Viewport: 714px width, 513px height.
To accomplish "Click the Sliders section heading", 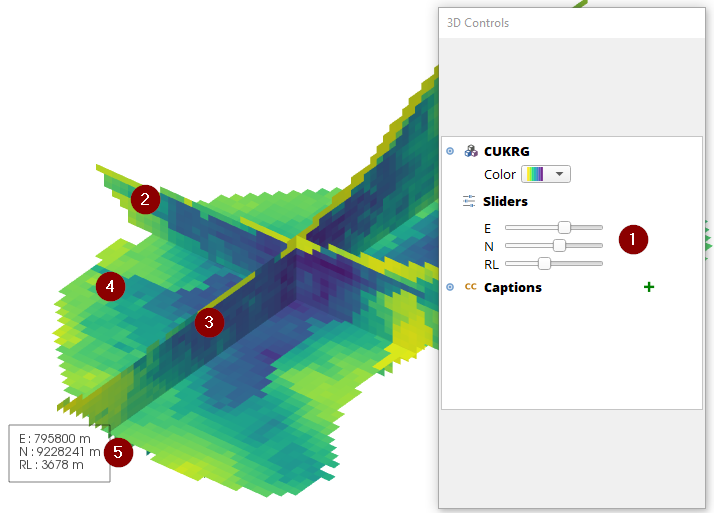I will point(505,201).
